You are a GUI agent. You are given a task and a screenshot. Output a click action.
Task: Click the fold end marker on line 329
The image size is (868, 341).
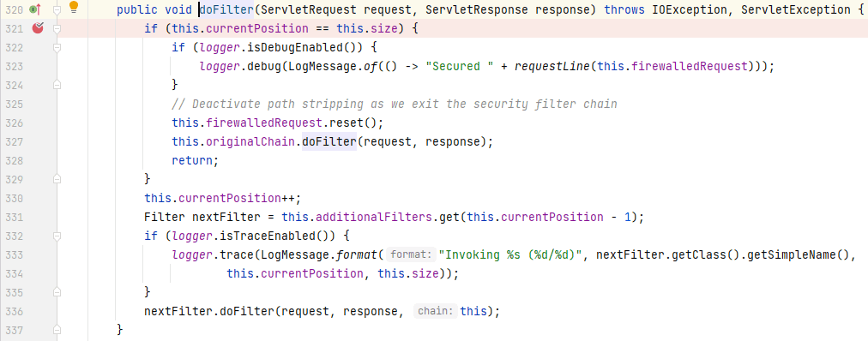tap(57, 178)
